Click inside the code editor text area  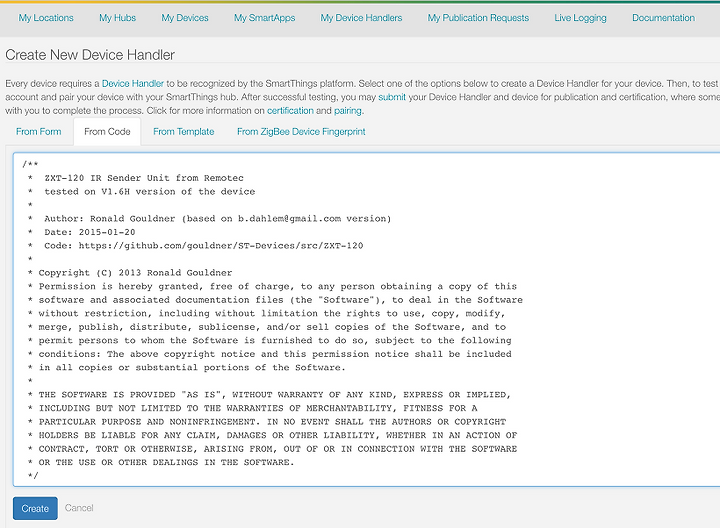click(366, 320)
